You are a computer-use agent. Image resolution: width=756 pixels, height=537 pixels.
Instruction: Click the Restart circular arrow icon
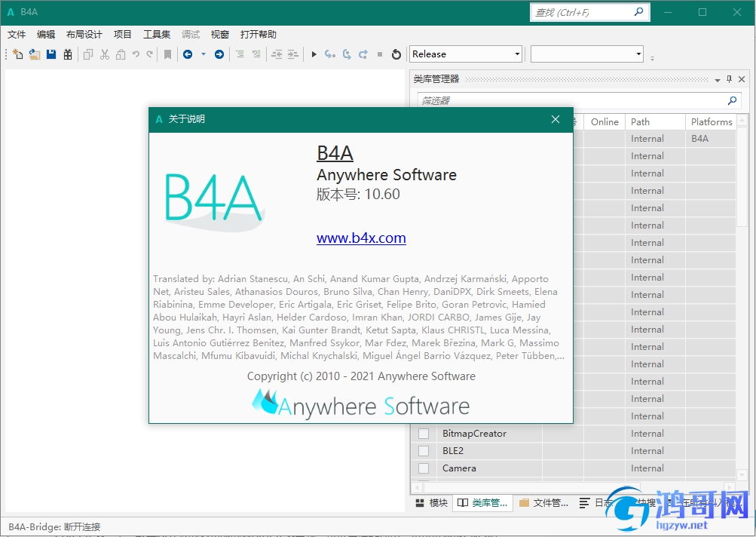[396, 54]
